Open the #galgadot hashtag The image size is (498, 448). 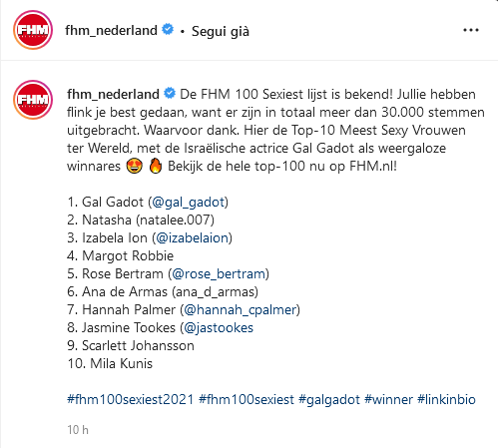[x=329, y=400]
